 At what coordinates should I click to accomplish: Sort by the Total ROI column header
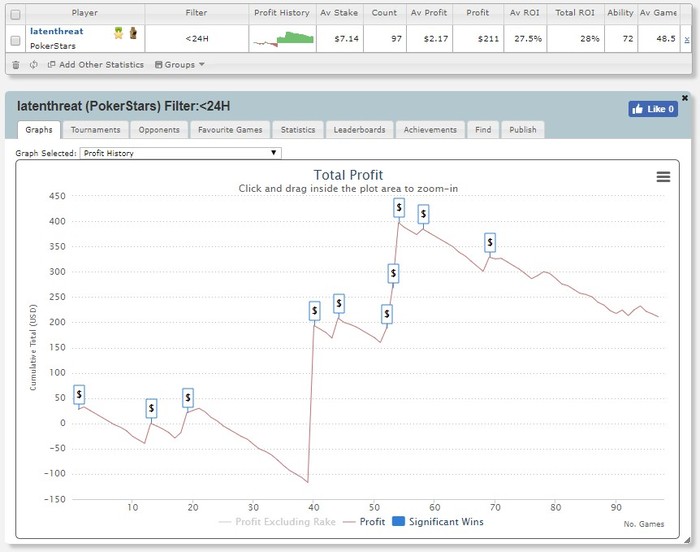[575, 13]
